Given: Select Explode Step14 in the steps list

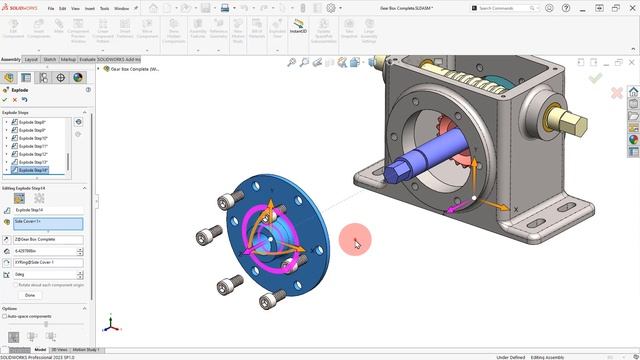Looking at the screenshot, I should (29, 170).
